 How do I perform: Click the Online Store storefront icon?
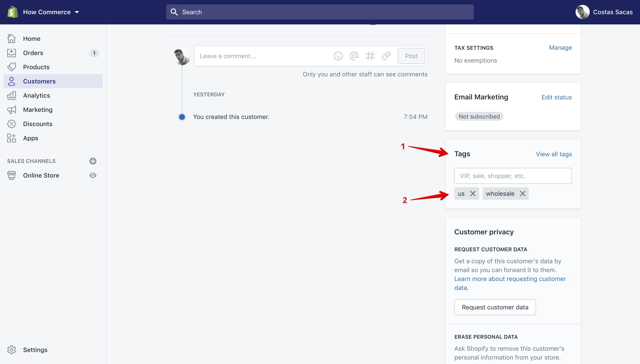(x=12, y=176)
